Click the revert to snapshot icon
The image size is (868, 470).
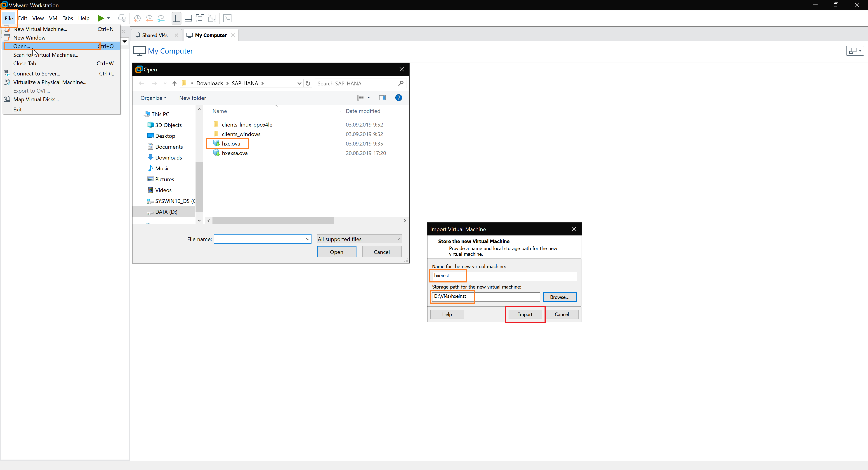coord(149,18)
